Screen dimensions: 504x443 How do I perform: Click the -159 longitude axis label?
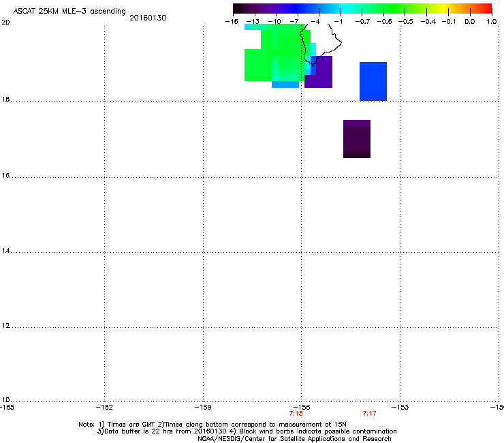[x=203, y=408]
